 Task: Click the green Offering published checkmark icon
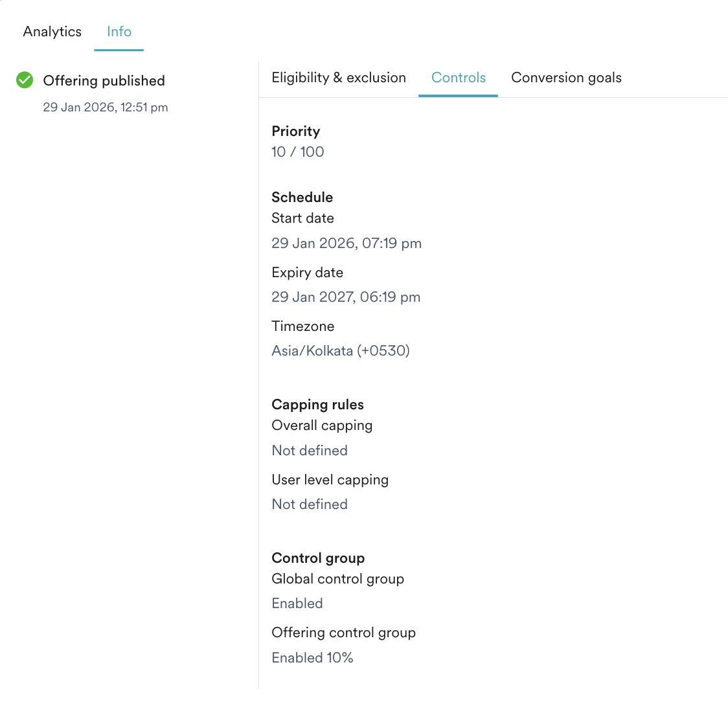[x=25, y=80]
